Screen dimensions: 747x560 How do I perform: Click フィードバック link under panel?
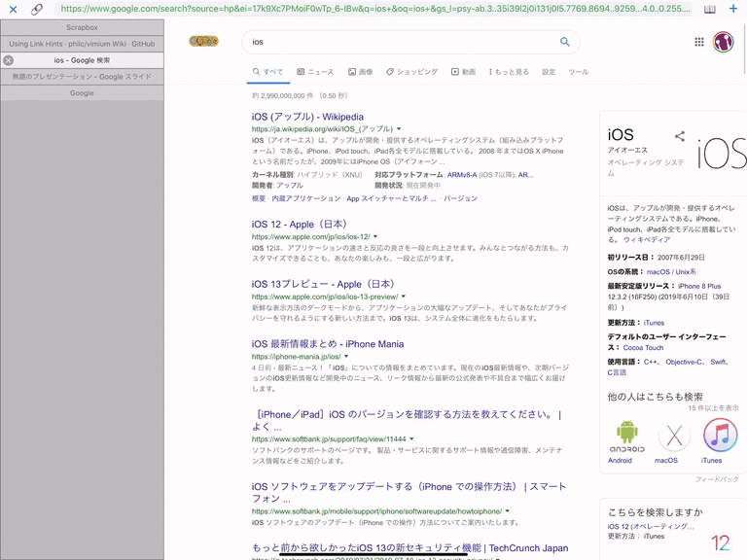(717, 479)
